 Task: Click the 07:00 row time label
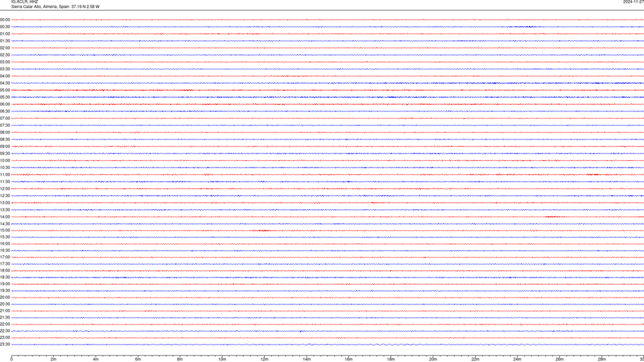point(5,118)
